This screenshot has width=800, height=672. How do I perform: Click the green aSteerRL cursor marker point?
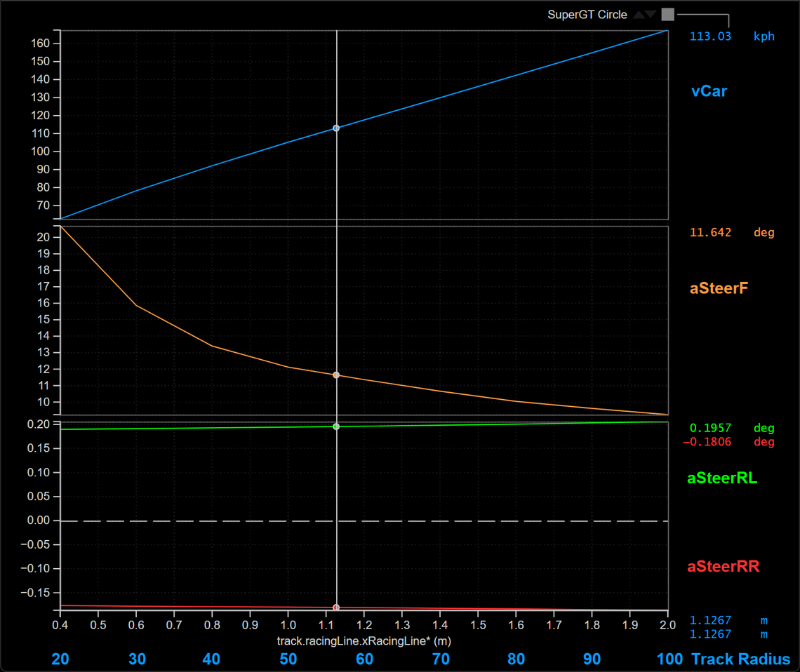(336, 426)
